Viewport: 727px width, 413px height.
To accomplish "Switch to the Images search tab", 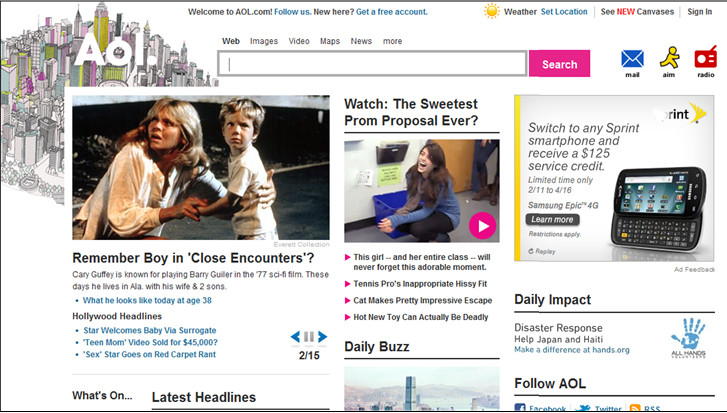I will (264, 41).
